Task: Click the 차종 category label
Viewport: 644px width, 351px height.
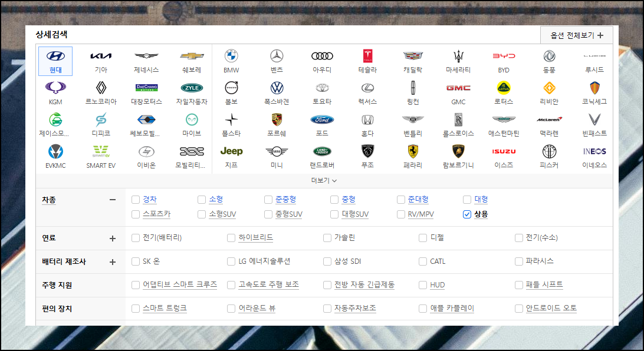Action: tap(49, 200)
